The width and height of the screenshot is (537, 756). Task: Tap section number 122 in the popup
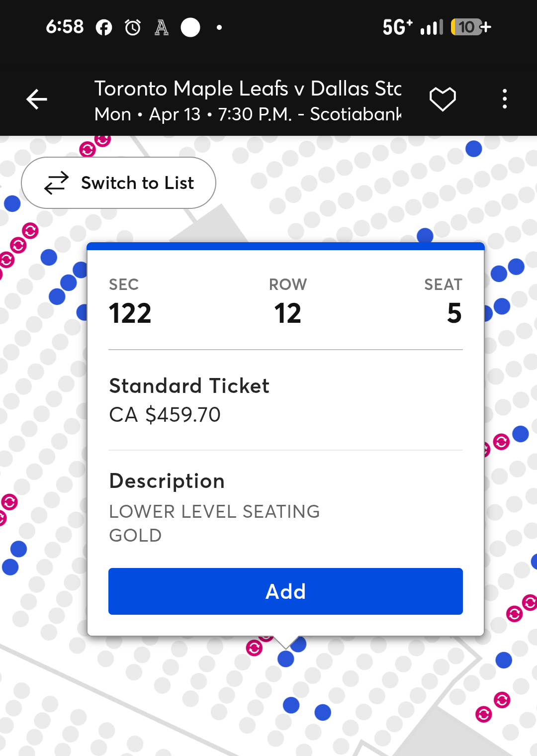coord(130,313)
